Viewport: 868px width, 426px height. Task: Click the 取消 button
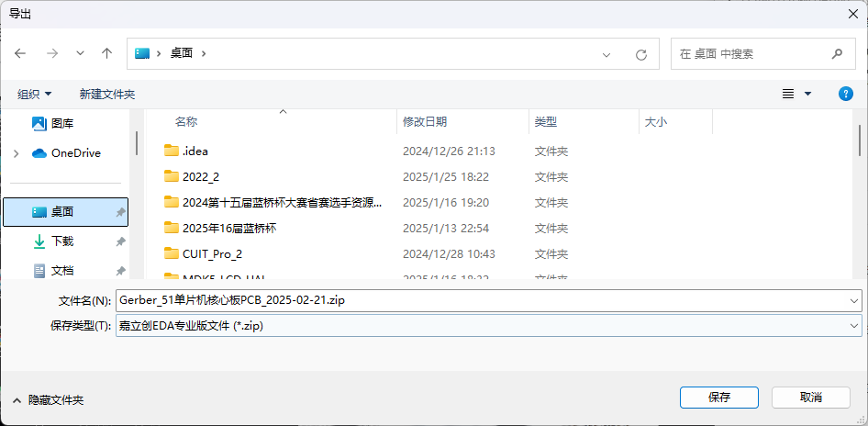click(x=810, y=398)
